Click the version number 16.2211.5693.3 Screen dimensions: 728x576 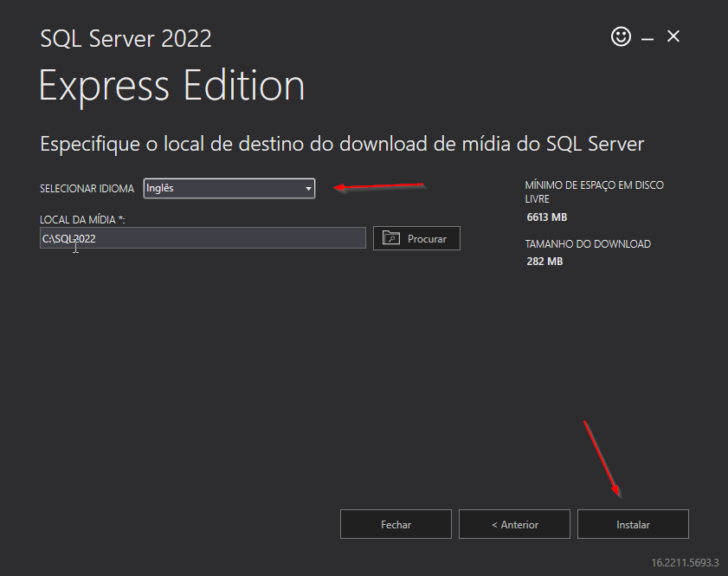pyautogui.click(x=685, y=562)
